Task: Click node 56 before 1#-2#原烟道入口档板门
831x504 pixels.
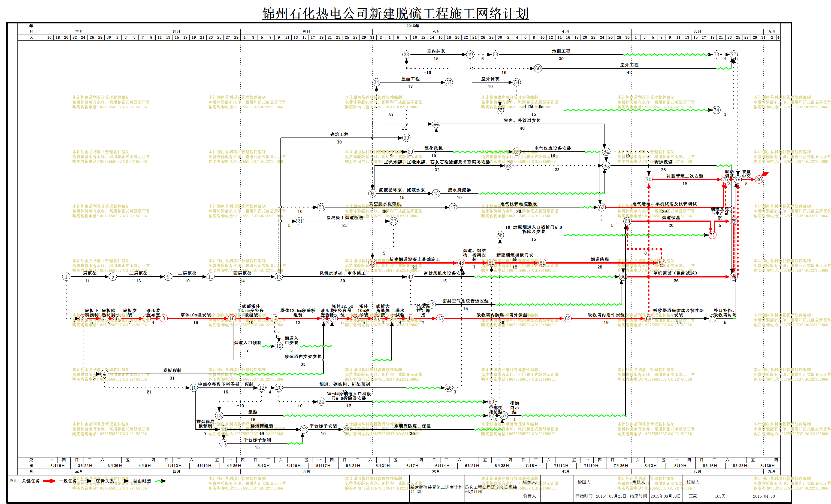Action: 500,235
